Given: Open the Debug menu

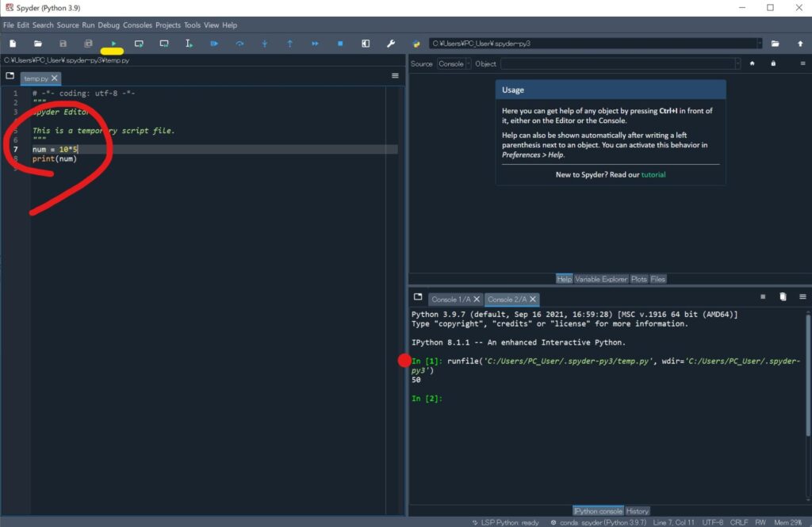Looking at the screenshot, I should pyautogui.click(x=108, y=25).
